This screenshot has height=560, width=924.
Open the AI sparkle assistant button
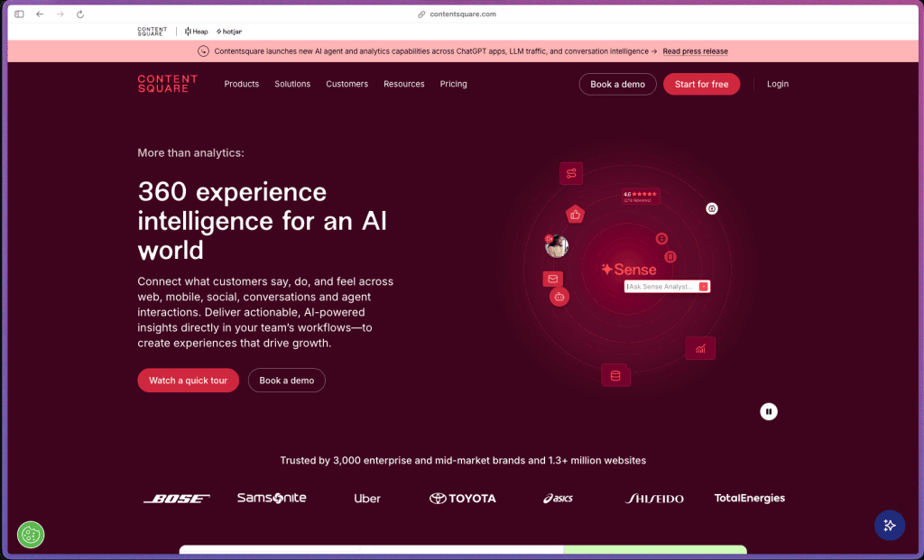coord(889,525)
